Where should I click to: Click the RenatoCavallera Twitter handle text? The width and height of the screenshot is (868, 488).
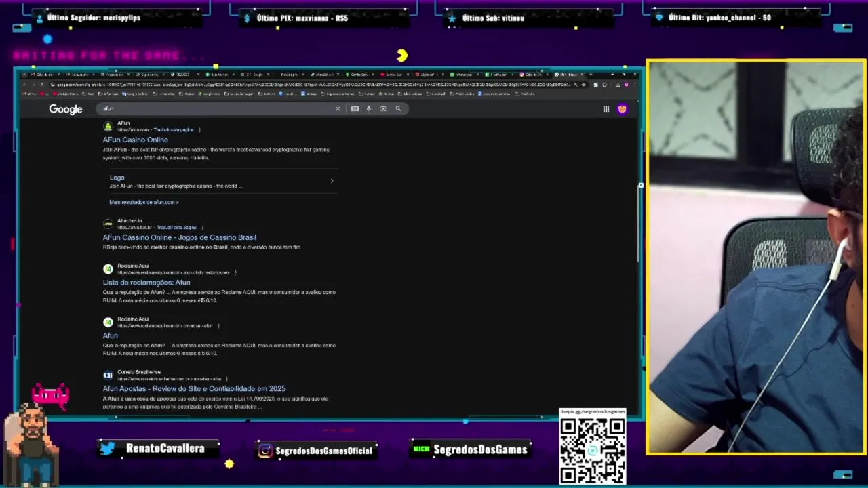click(x=165, y=449)
